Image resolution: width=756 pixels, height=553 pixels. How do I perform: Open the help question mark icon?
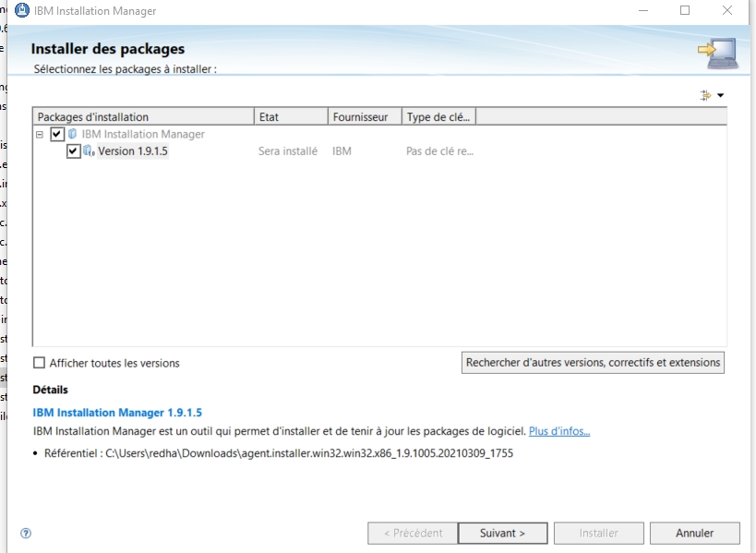pyautogui.click(x=26, y=533)
